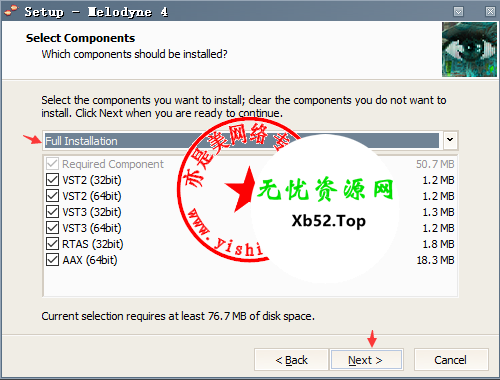Screen dimensions: 500x380
Task: Click the VST3 (64bit) size 1.2 MB
Action: (x=438, y=228)
